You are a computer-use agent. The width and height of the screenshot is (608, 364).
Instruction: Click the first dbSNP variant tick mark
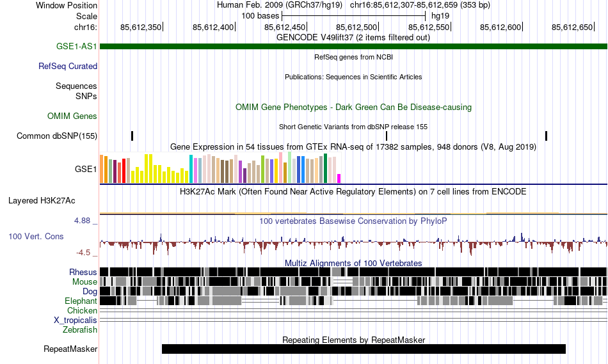(132, 136)
